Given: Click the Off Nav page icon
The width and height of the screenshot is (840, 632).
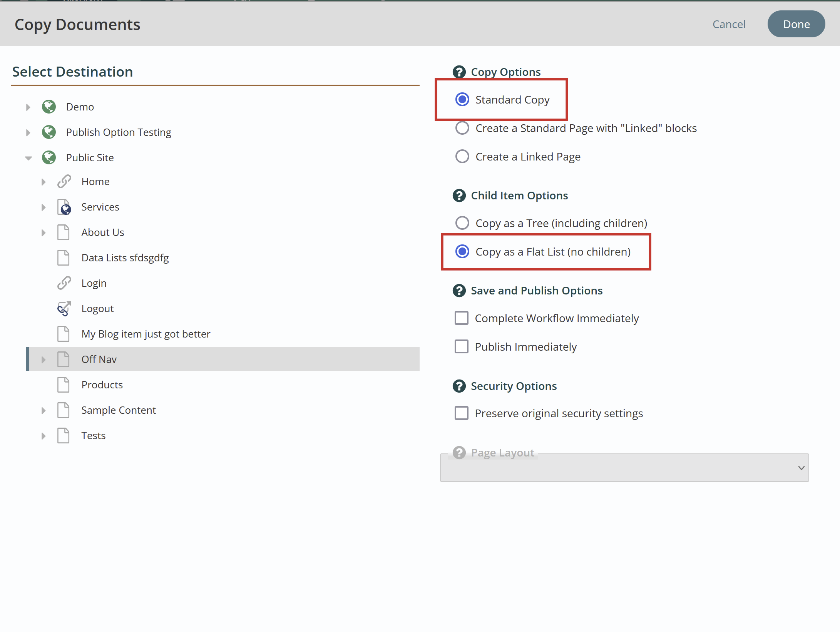Looking at the screenshot, I should tap(63, 359).
